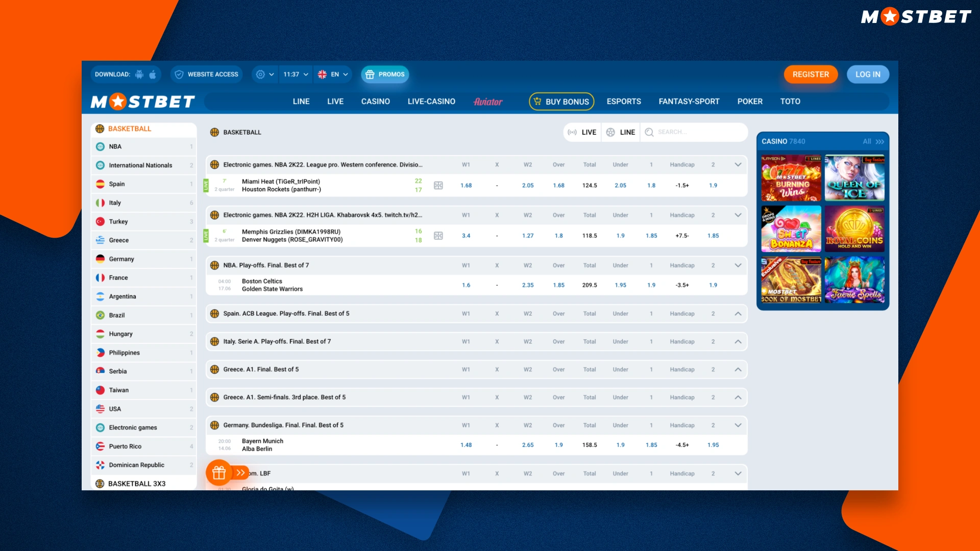Viewport: 980px width, 551px height.
Task: Collapse the Greece A1 Semi-finals section
Action: coord(739,397)
